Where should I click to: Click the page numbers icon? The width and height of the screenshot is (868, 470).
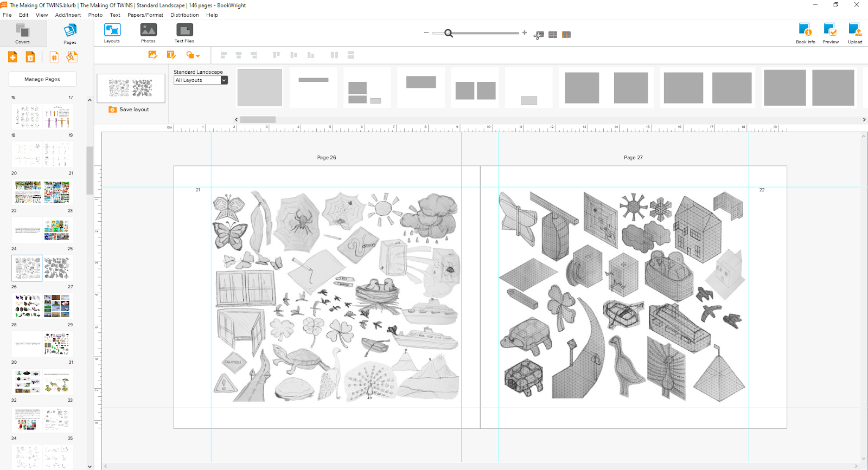pyautogui.click(x=54, y=57)
